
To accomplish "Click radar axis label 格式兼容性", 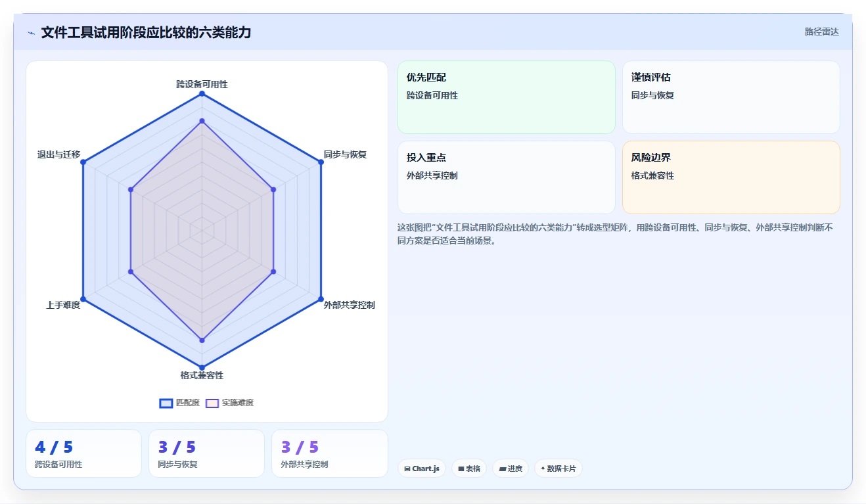I will coord(202,375).
